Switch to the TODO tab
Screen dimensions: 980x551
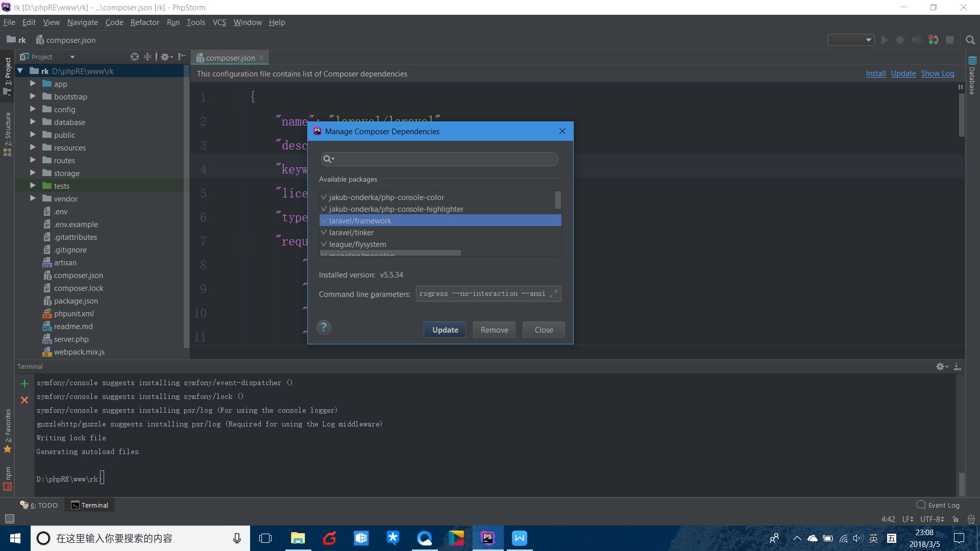point(39,506)
